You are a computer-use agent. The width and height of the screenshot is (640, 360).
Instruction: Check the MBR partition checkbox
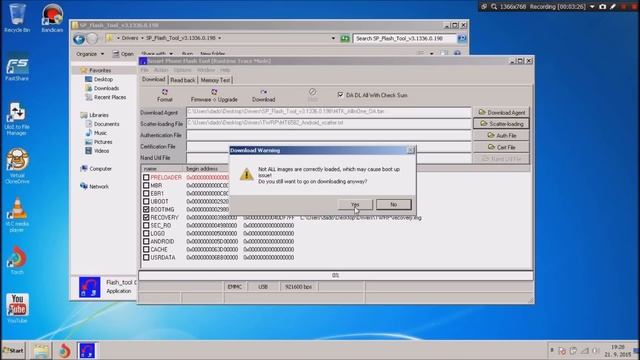click(146, 185)
